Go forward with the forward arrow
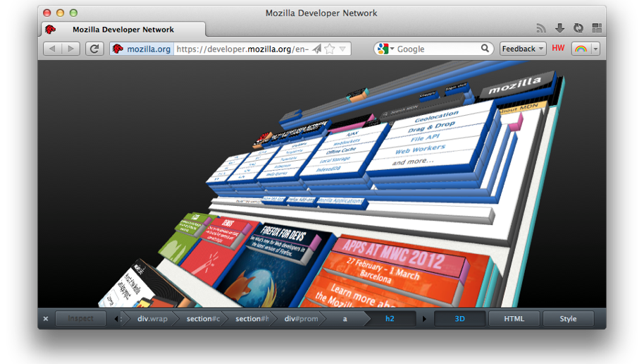Image resolution: width=644 pixels, height=364 pixels. 70,49
